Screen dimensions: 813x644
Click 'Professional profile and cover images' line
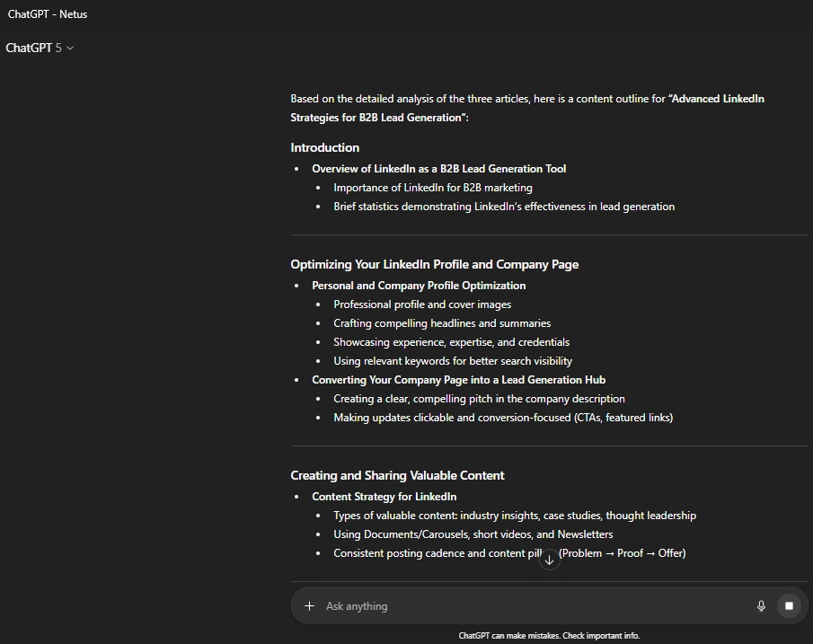[421, 304]
